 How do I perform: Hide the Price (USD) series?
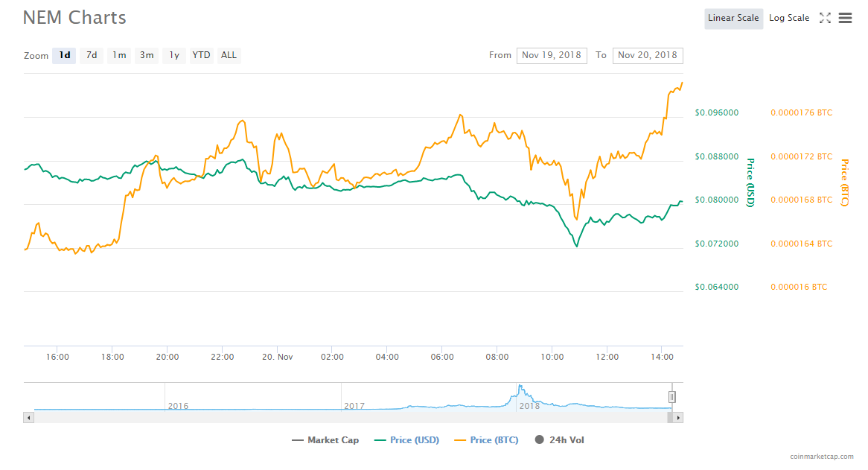click(x=406, y=440)
